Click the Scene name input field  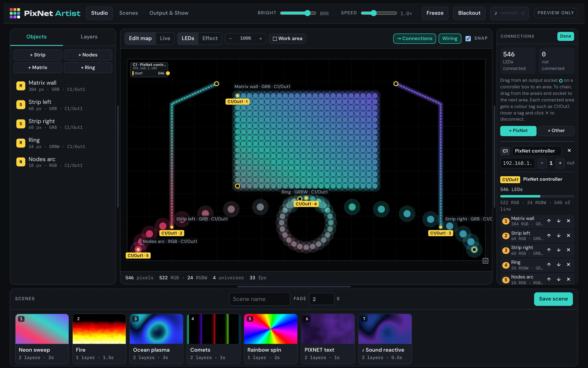click(259, 299)
